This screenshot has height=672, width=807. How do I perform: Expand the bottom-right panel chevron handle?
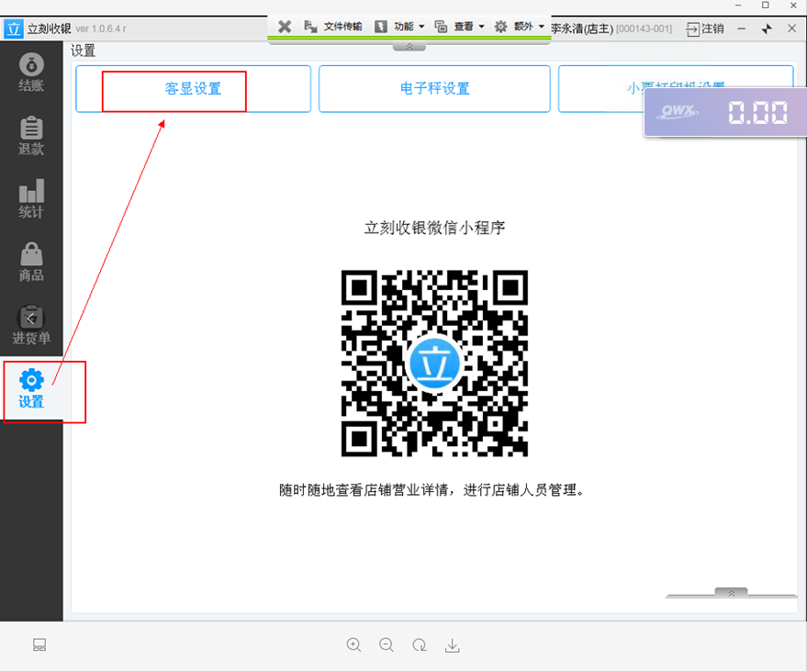(x=732, y=593)
